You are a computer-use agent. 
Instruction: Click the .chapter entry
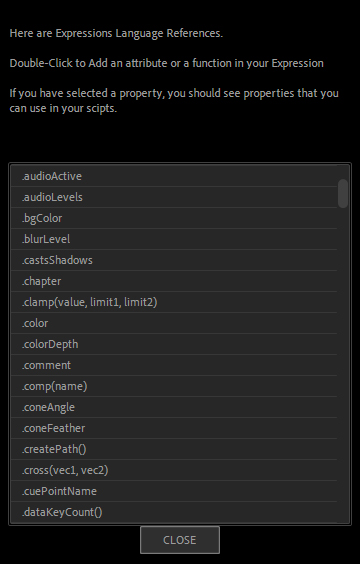point(174,281)
